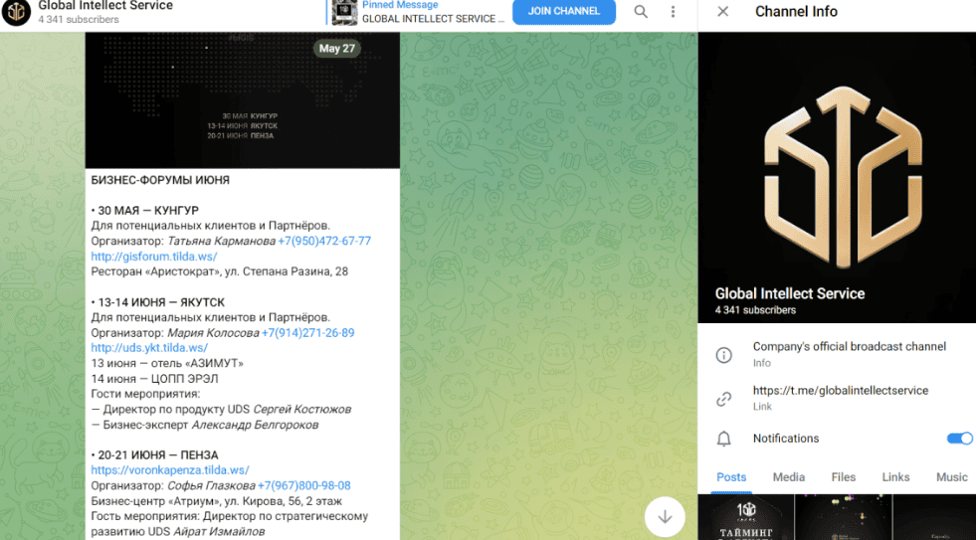Click the "30 МАЯ — КУНГУР" line
980x540 pixels.
(145, 211)
